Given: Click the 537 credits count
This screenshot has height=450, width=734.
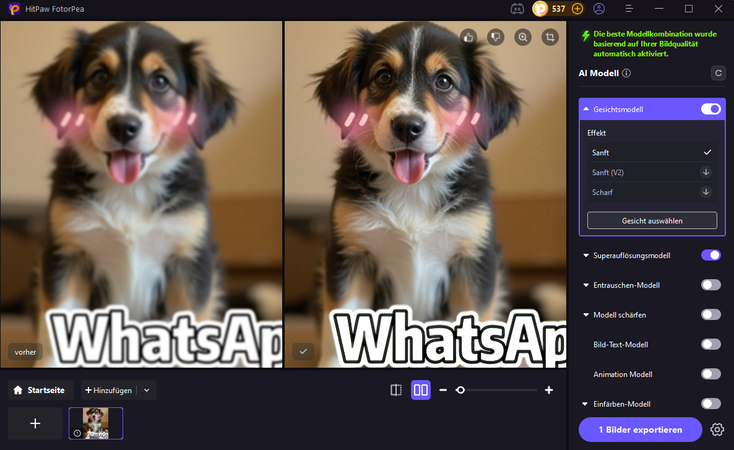Looking at the screenshot, I should 558,9.
